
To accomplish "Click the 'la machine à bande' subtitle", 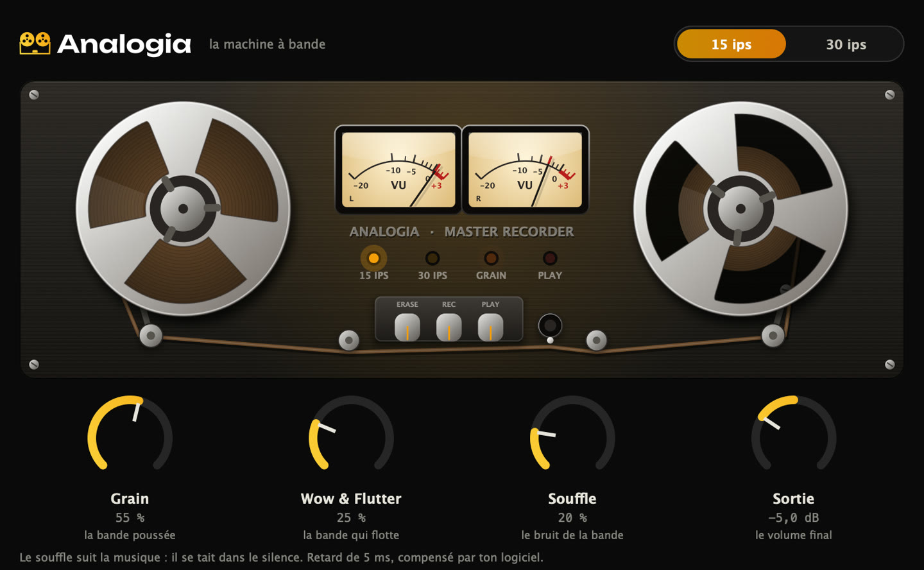I will [x=268, y=44].
